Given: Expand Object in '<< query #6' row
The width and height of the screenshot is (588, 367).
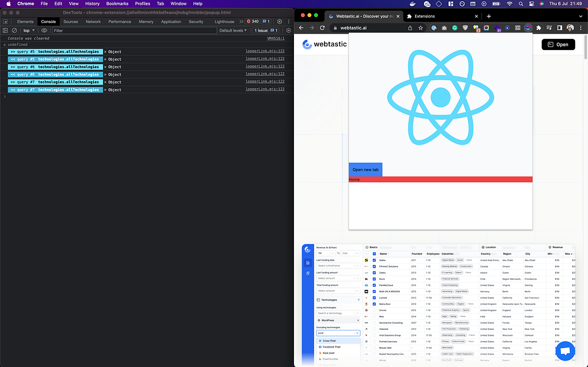Looking at the screenshot, I should [x=113, y=74].
